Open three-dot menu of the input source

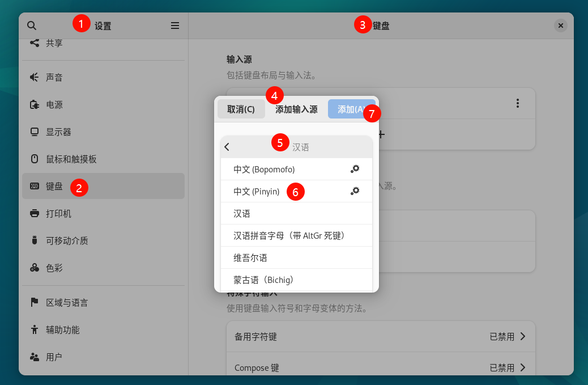(x=517, y=103)
